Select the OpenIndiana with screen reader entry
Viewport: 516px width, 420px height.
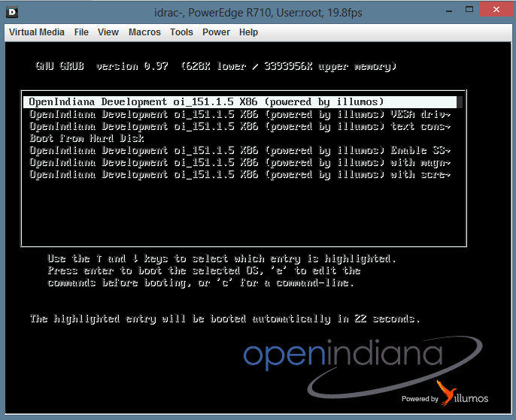pyautogui.click(x=240, y=174)
